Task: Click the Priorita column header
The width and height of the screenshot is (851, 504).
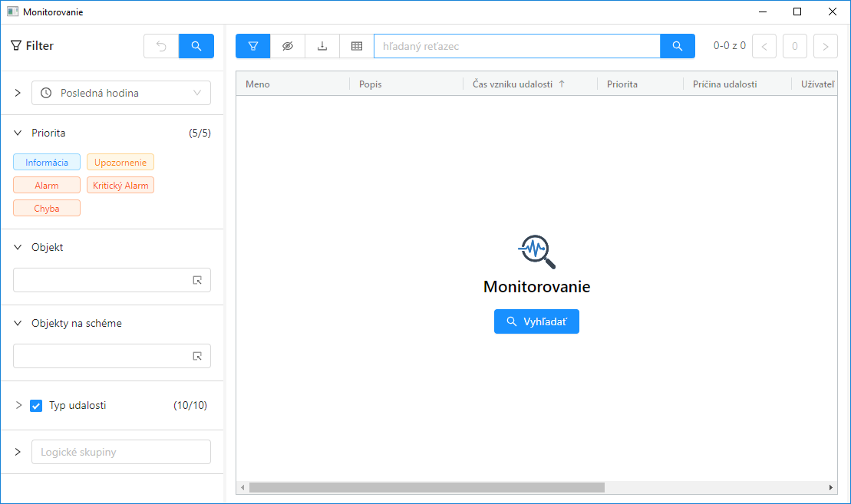Action: 622,84
